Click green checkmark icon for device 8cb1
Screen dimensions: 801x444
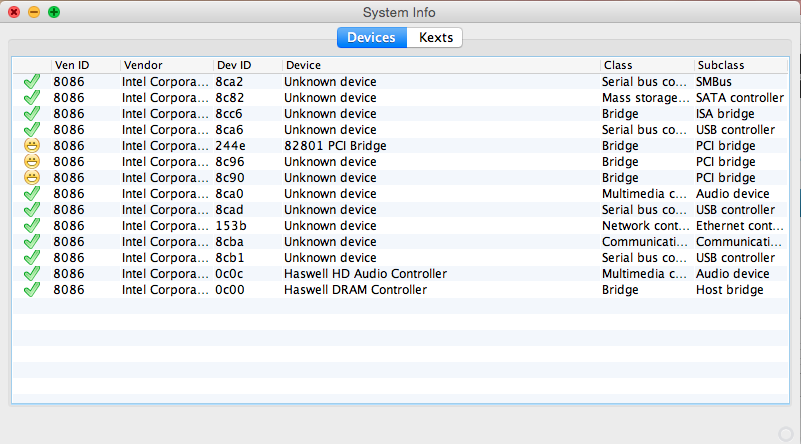tap(32, 258)
